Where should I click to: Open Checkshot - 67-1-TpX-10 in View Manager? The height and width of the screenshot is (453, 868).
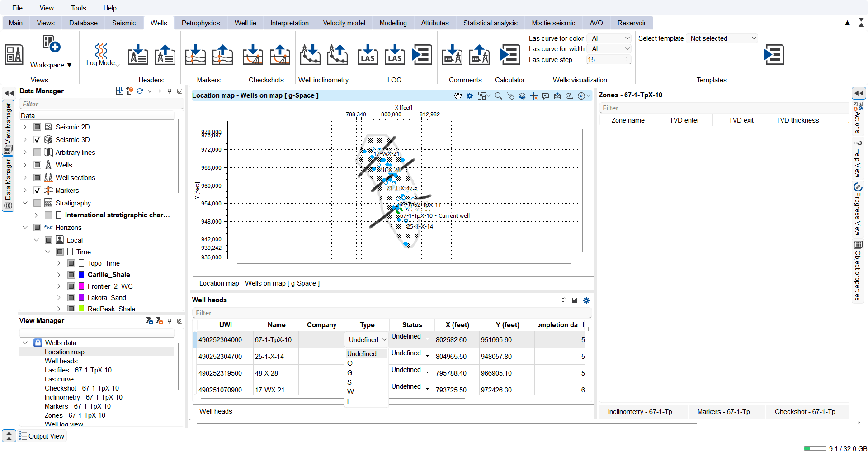point(82,388)
